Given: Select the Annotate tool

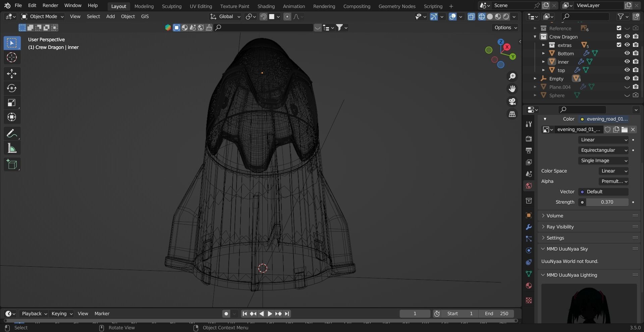Looking at the screenshot, I should (12, 133).
